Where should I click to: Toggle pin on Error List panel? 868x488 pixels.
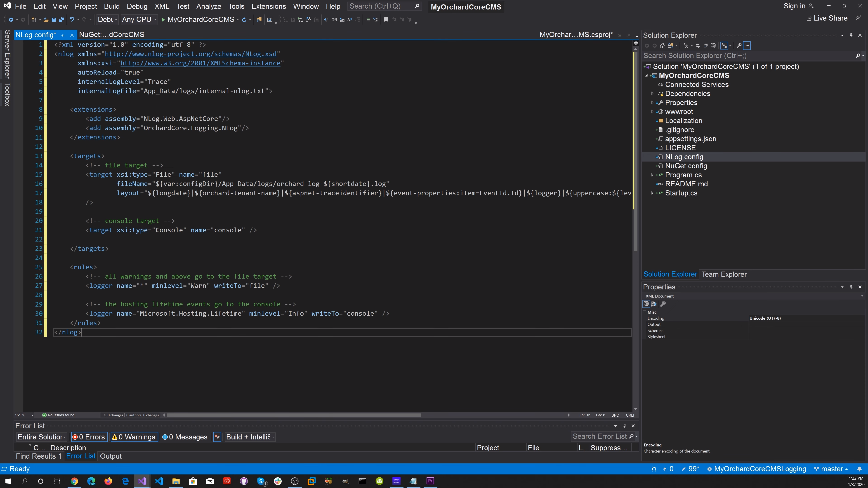[624, 426]
